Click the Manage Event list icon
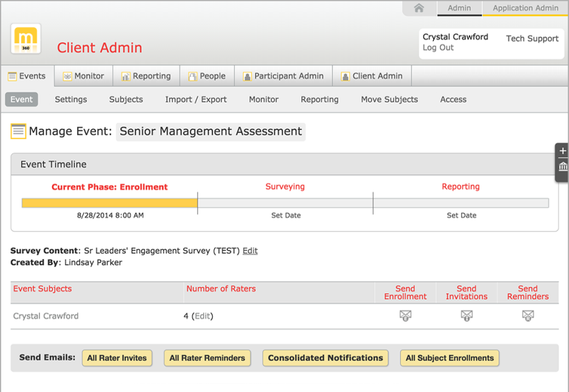This screenshot has height=392, width=569. click(x=18, y=132)
